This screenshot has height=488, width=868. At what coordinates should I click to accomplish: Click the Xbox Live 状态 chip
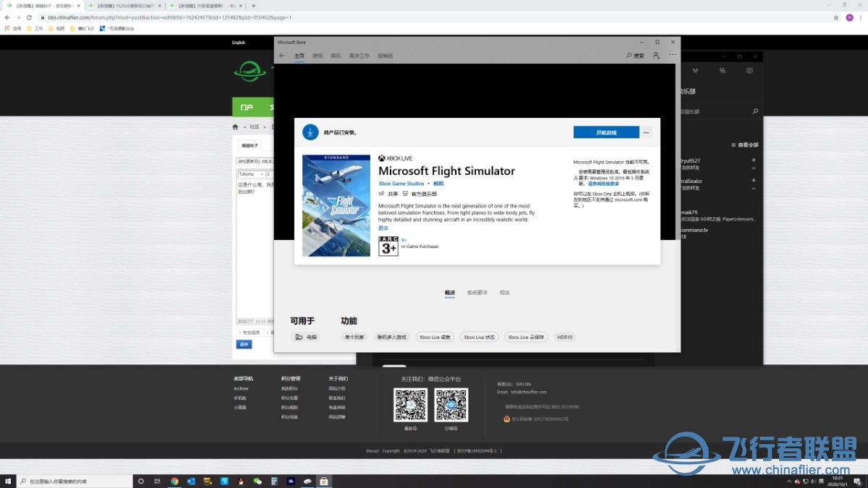click(479, 337)
